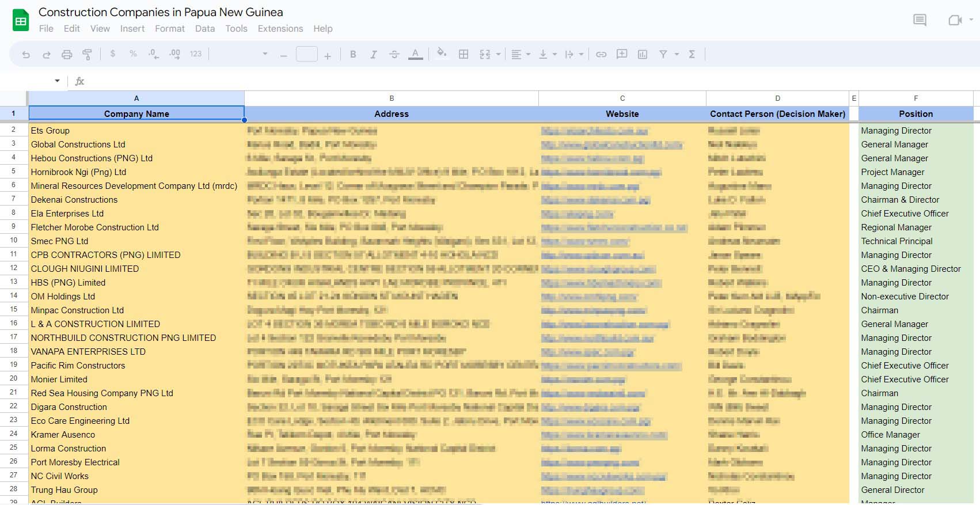
Task: Click the Hornibrook Ngi (Png) Ltd cell
Action: click(136, 172)
